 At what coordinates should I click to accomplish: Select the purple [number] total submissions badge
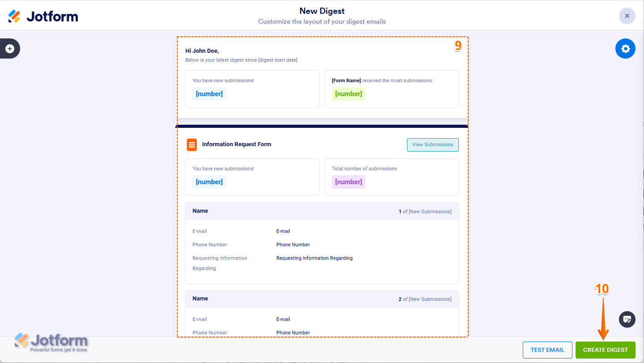[x=348, y=182]
